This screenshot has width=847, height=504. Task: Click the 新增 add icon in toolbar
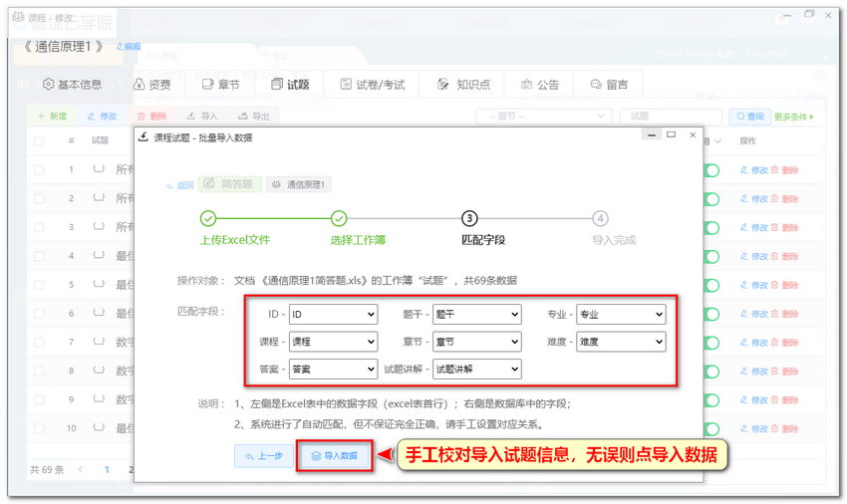coord(42,117)
